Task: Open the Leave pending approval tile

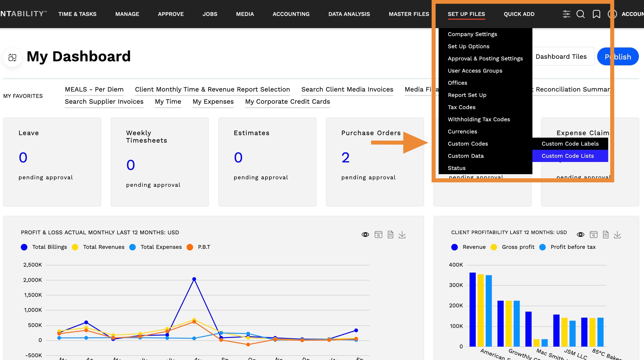Action: click(x=52, y=162)
